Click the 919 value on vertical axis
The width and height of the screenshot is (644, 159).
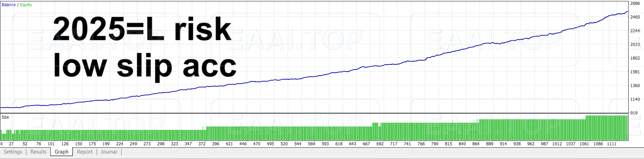(x=634, y=113)
